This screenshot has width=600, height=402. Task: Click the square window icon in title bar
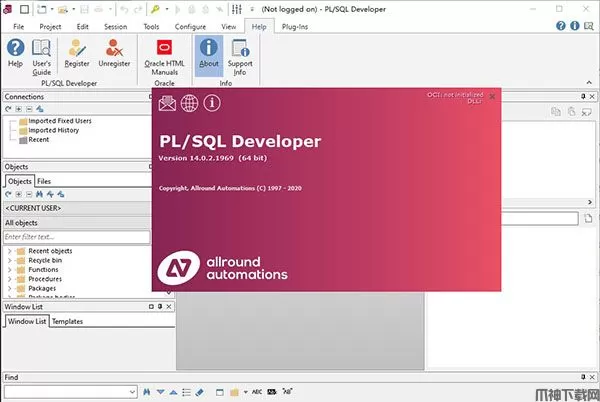click(24, 9)
